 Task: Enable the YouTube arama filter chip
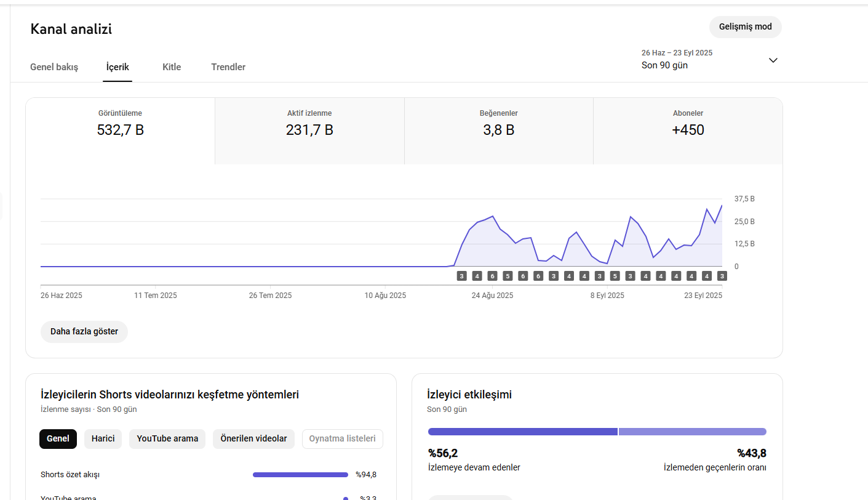coord(167,439)
